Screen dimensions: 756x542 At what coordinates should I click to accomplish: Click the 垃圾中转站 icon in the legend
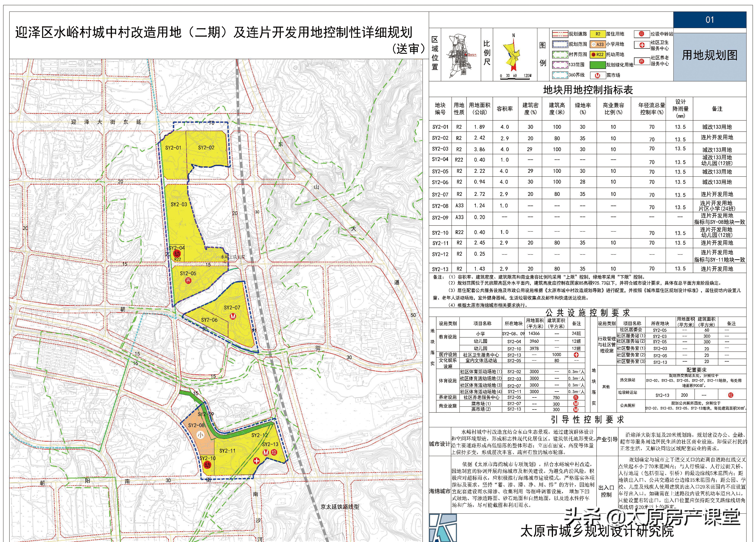pos(641,34)
